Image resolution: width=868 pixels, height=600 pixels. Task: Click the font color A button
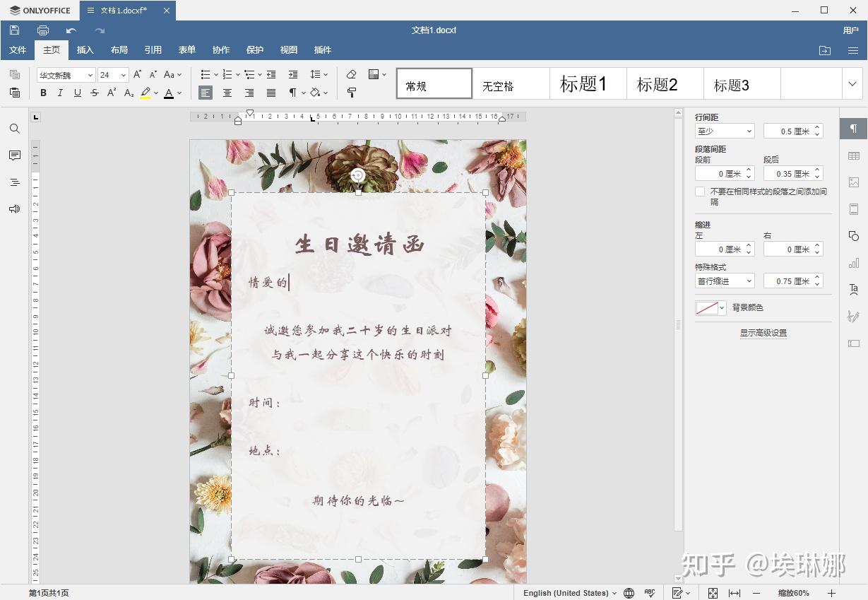[169, 93]
